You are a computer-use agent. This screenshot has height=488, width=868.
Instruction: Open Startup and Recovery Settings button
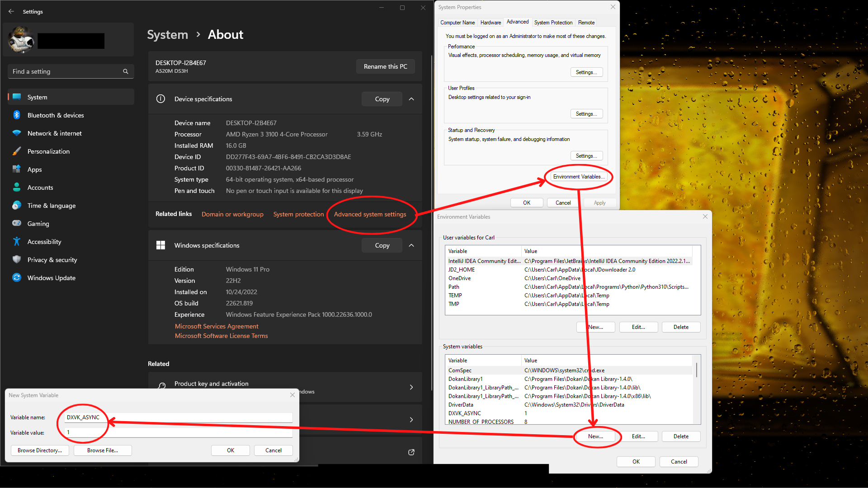pos(586,156)
